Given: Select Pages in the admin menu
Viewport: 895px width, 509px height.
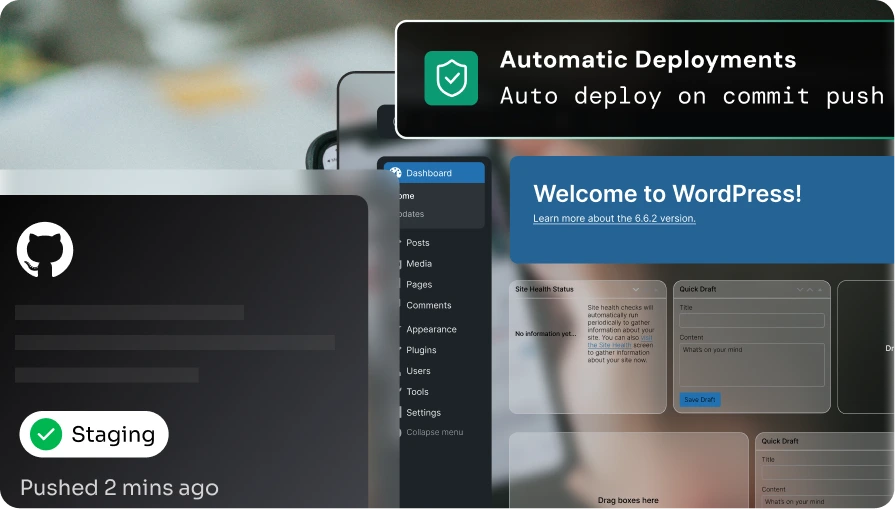Looking at the screenshot, I should (x=419, y=284).
